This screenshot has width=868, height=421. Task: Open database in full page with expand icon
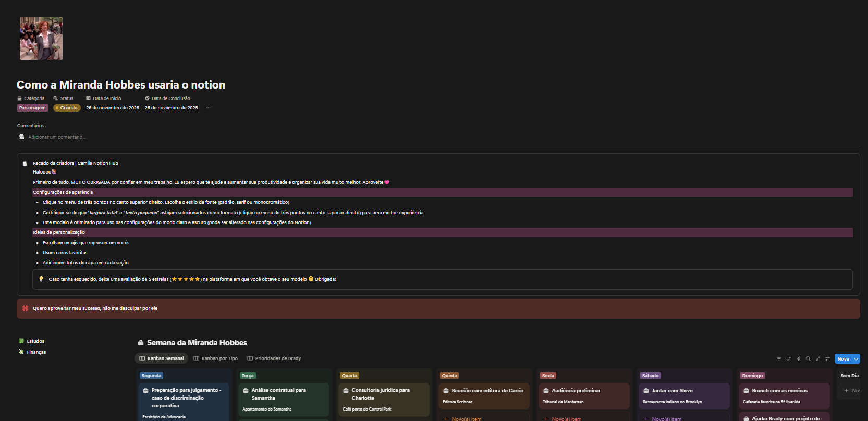(x=818, y=359)
